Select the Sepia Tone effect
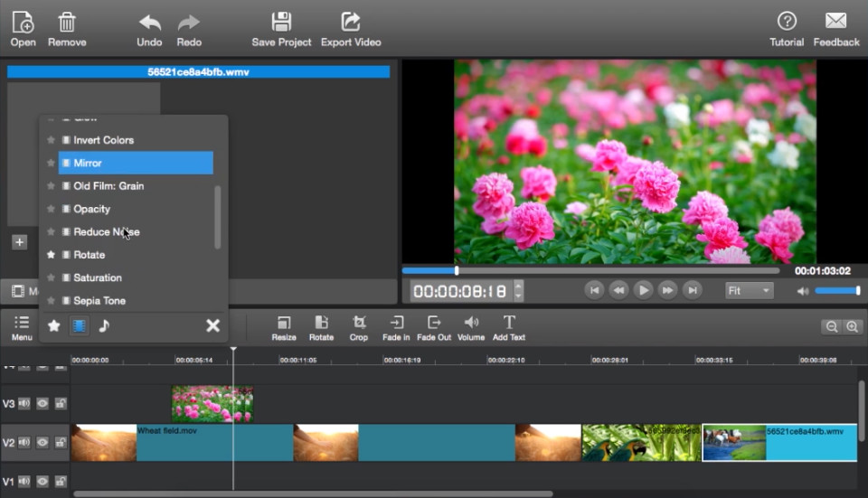Screen dimensions: 868x498 [99, 301]
